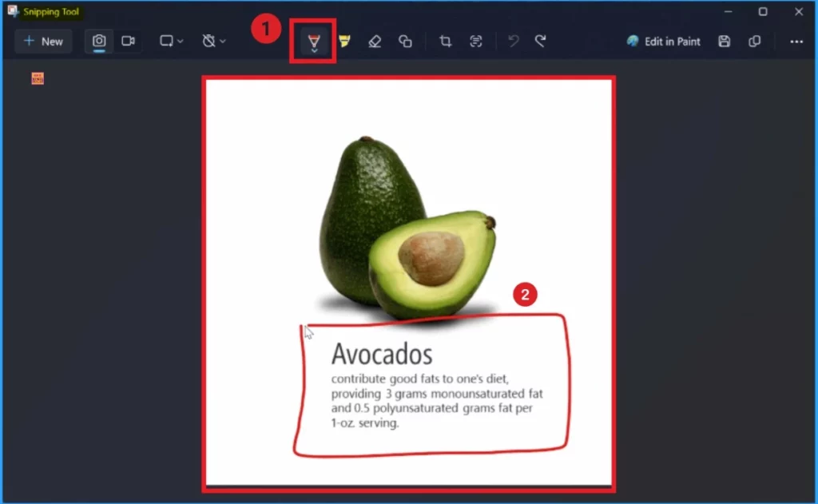818x504 pixels.
Task: Open the Shapes tool
Action: click(x=405, y=42)
